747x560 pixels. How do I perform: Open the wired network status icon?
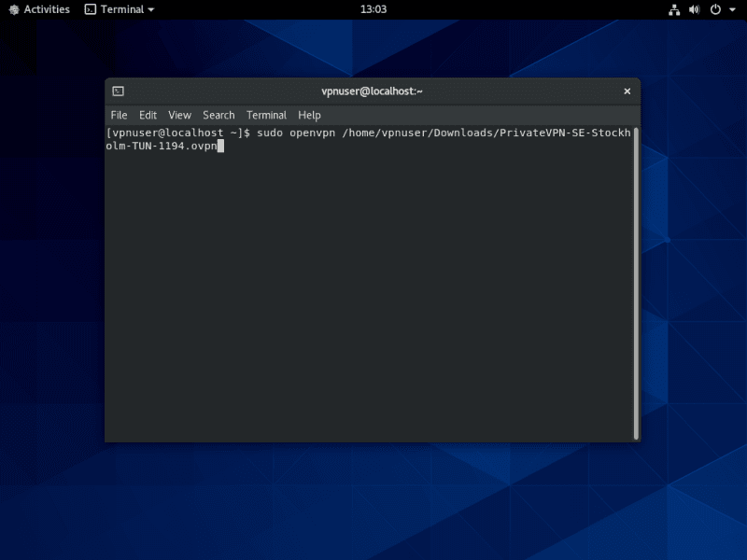(x=674, y=9)
